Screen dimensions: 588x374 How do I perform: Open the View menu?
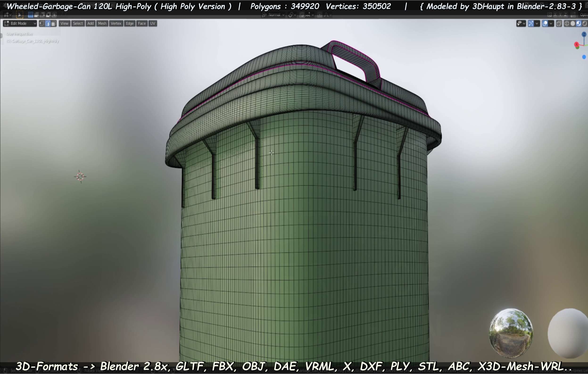pos(64,23)
